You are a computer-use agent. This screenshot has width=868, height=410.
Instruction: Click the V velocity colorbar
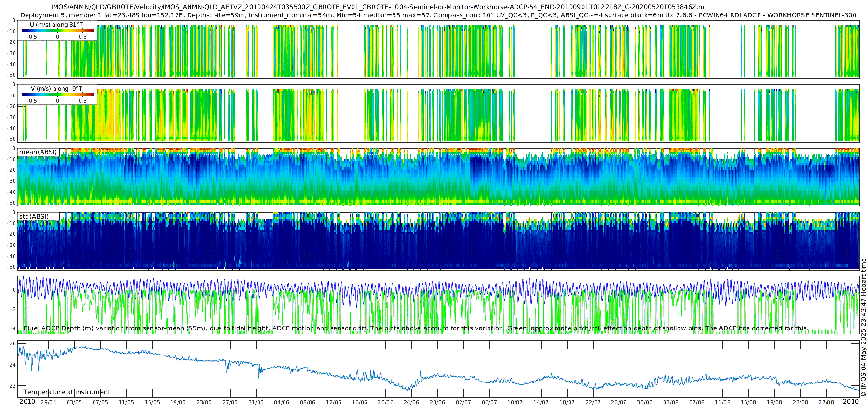(57, 95)
